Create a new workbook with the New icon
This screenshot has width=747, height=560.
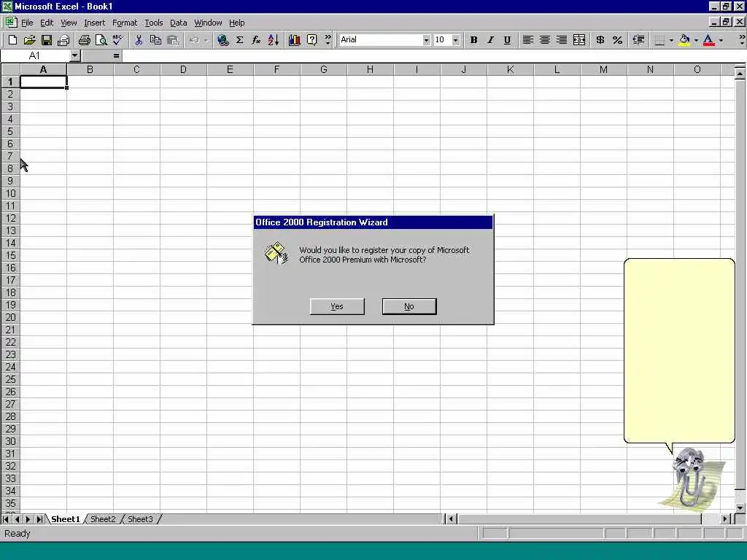pyautogui.click(x=13, y=40)
